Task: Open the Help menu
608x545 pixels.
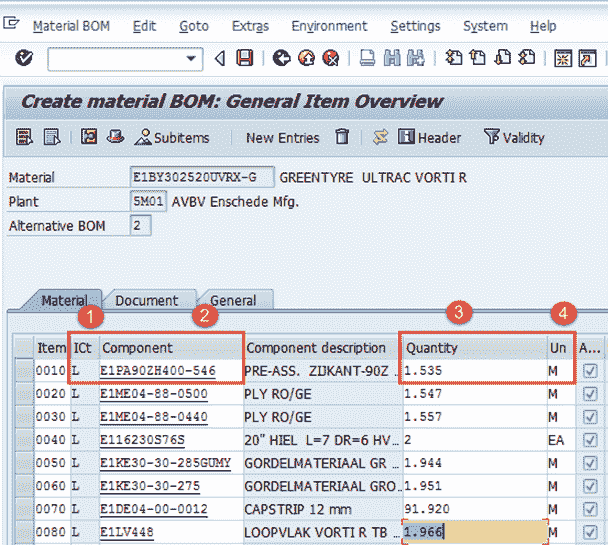Action: pos(543,26)
